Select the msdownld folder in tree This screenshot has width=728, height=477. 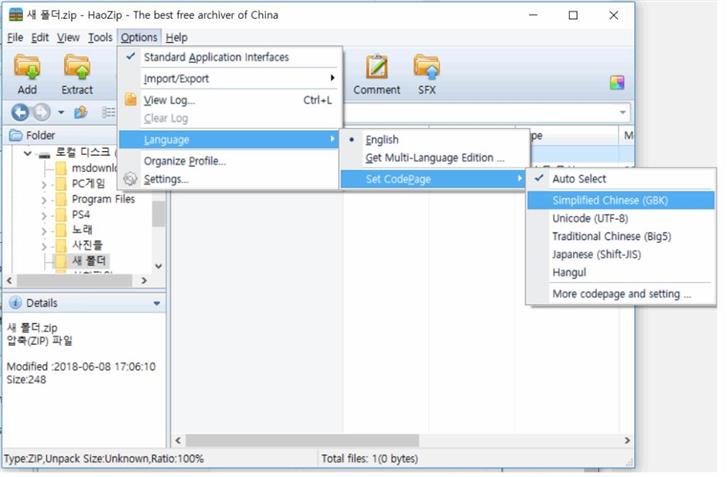coord(86,168)
